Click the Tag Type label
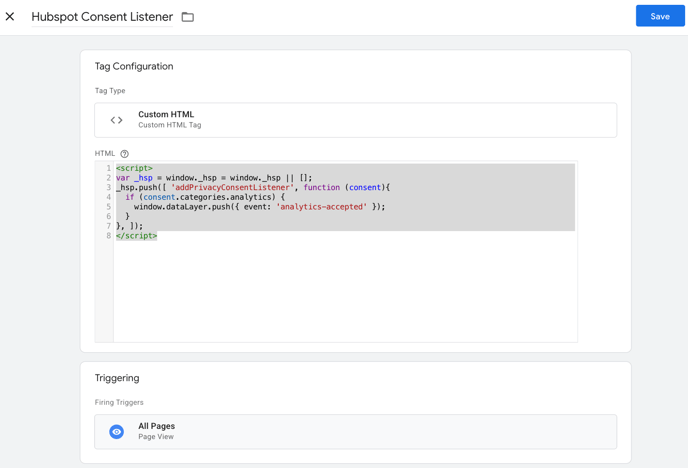Image resolution: width=688 pixels, height=468 pixels. click(x=110, y=91)
